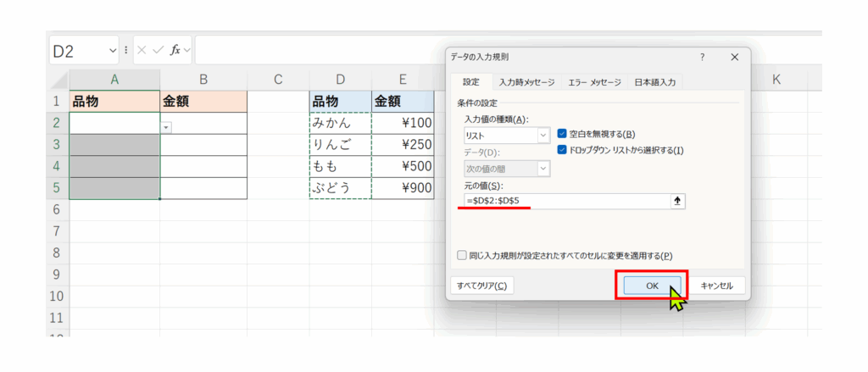Toggle the 空白を無視する checkbox
Viewport: 868px width, 372px height.
[x=563, y=134]
